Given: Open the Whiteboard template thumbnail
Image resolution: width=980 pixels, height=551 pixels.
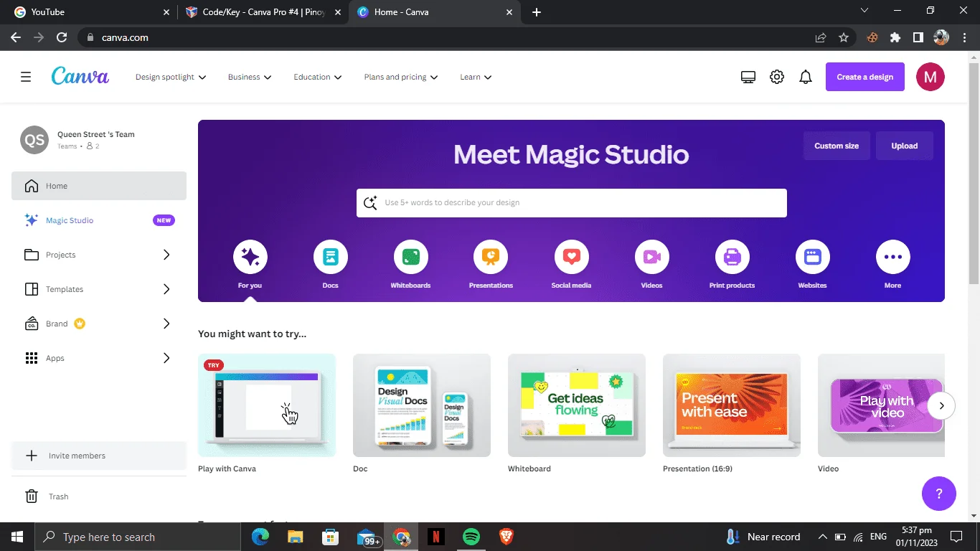Looking at the screenshot, I should (577, 405).
